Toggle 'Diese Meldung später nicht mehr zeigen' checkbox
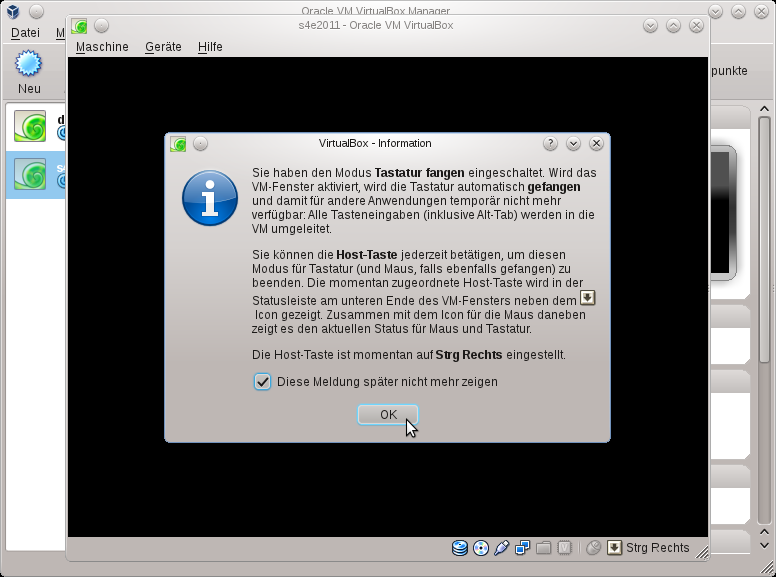776x577 pixels. coord(262,382)
